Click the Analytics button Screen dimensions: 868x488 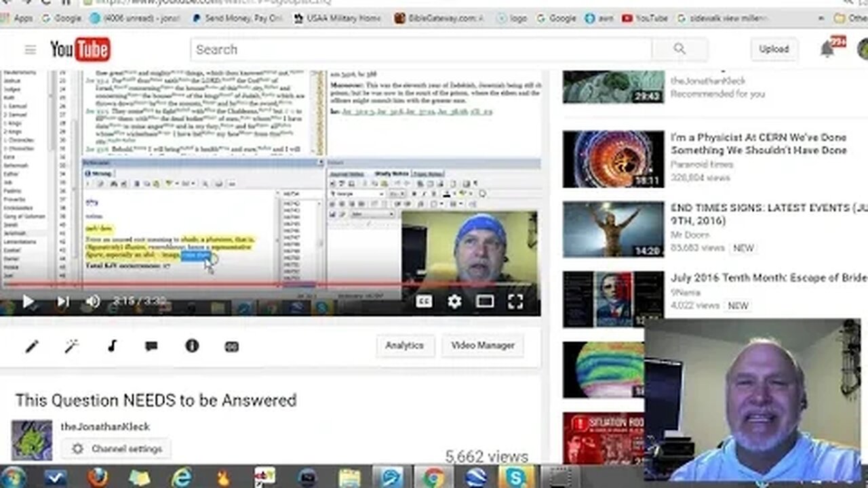click(405, 346)
